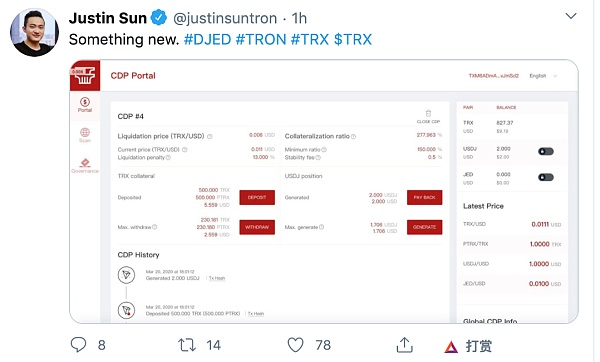
Task: Click the reply speech bubble icon
Action: click(x=78, y=344)
